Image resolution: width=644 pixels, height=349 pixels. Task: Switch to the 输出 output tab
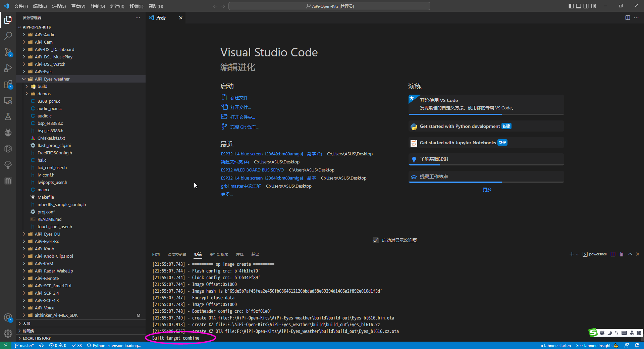255,254
